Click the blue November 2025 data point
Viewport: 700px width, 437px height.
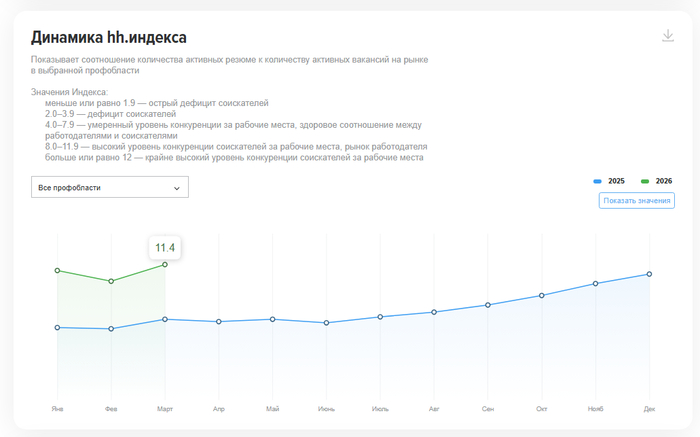(596, 283)
